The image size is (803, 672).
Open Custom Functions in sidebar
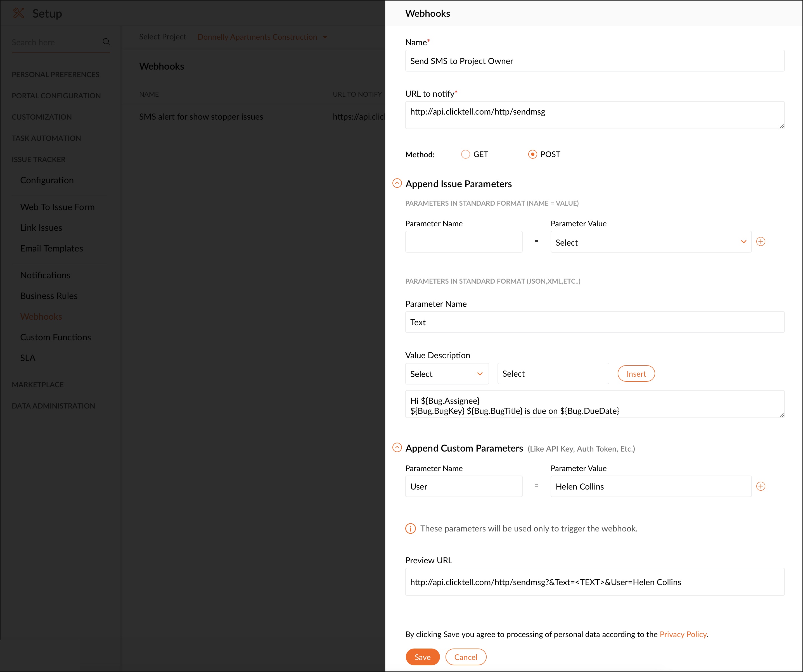[x=55, y=337]
